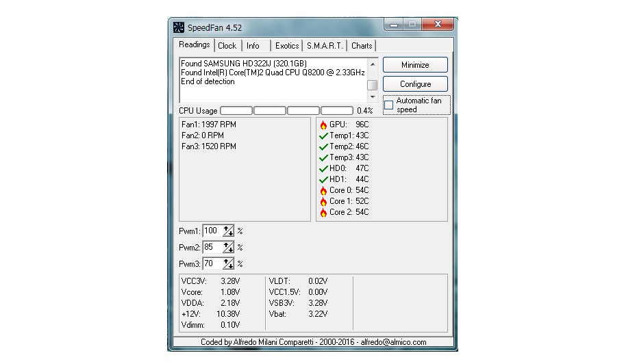View the Charts tab
Image resolution: width=624 pixels, height=364 pixels.
(362, 46)
